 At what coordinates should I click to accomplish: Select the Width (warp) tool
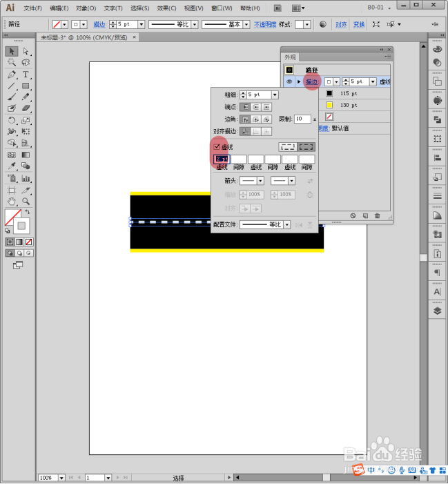pos(12,131)
